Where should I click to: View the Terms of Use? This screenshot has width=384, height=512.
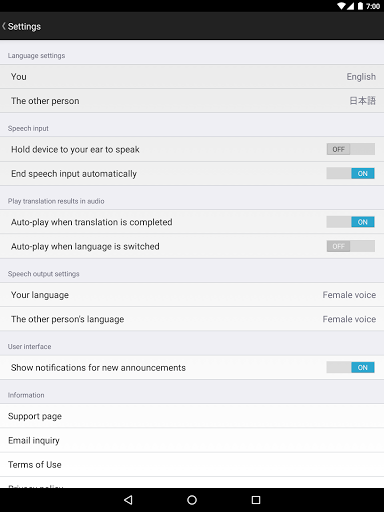click(192, 465)
